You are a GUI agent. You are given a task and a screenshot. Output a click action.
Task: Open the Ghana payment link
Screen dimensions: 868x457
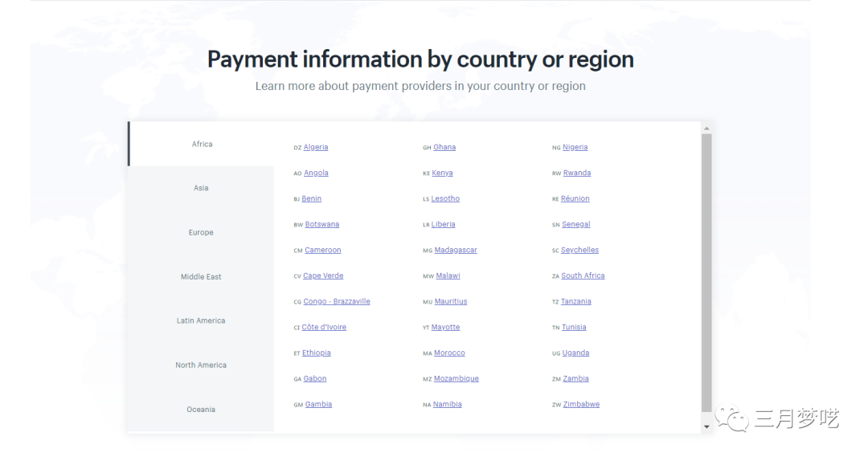click(x=444, y=148)
